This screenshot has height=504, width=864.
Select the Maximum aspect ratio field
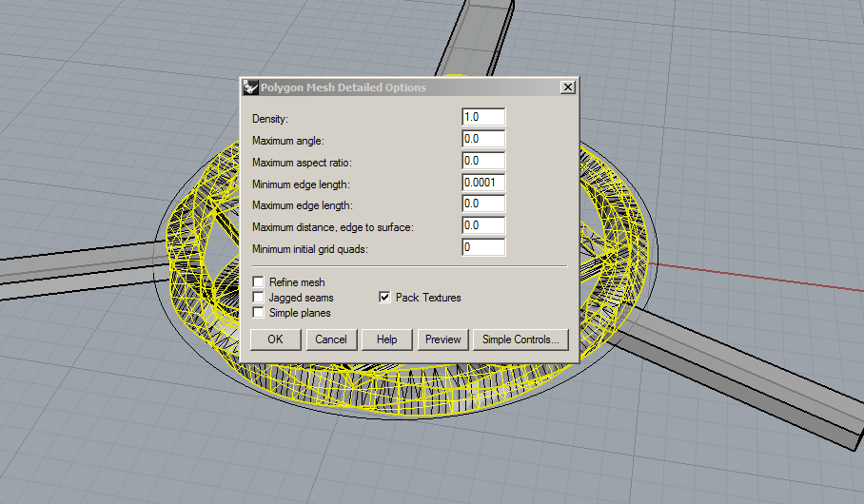pyautogui.click(x=482, y=161)
